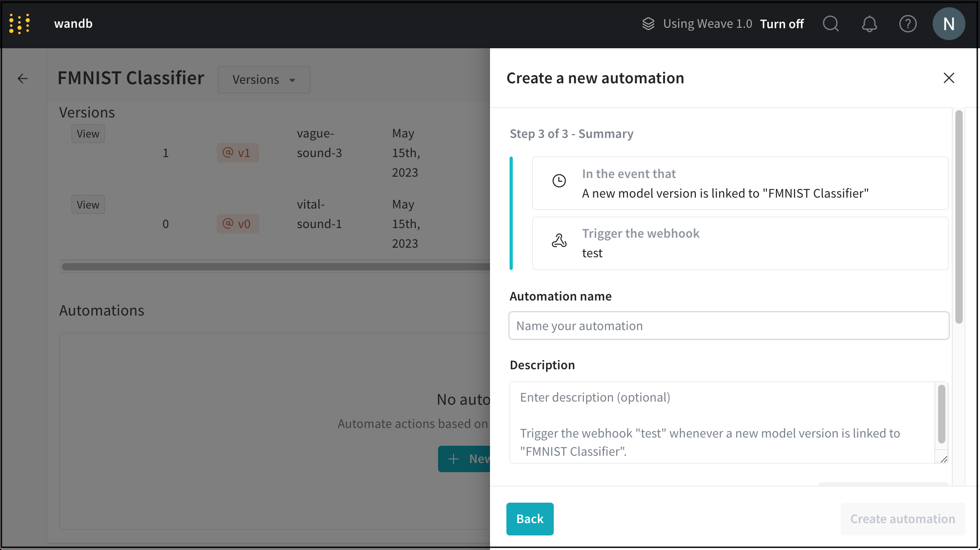Open the help question mark icon

908,24
